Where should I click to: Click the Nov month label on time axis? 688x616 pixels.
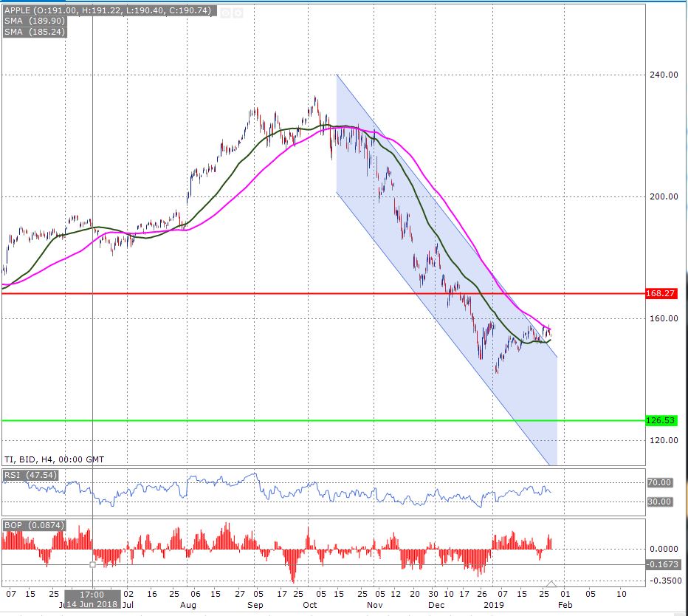pos(375,605)
